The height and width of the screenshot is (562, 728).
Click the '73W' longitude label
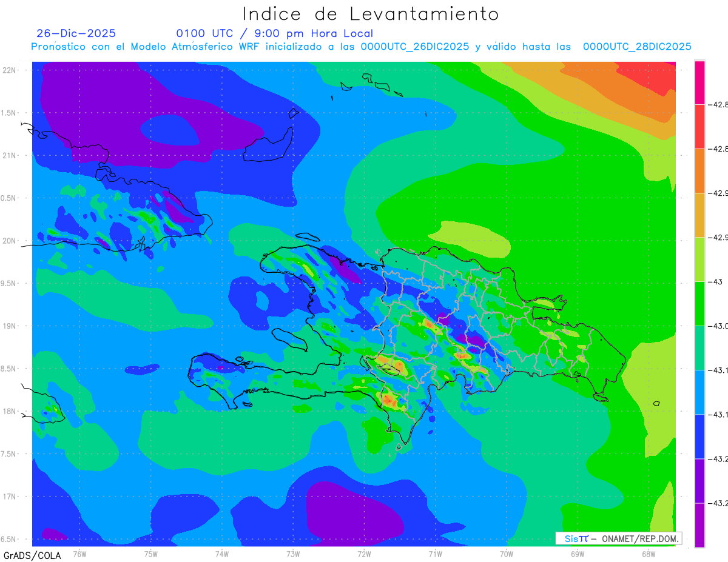[293, 554]
